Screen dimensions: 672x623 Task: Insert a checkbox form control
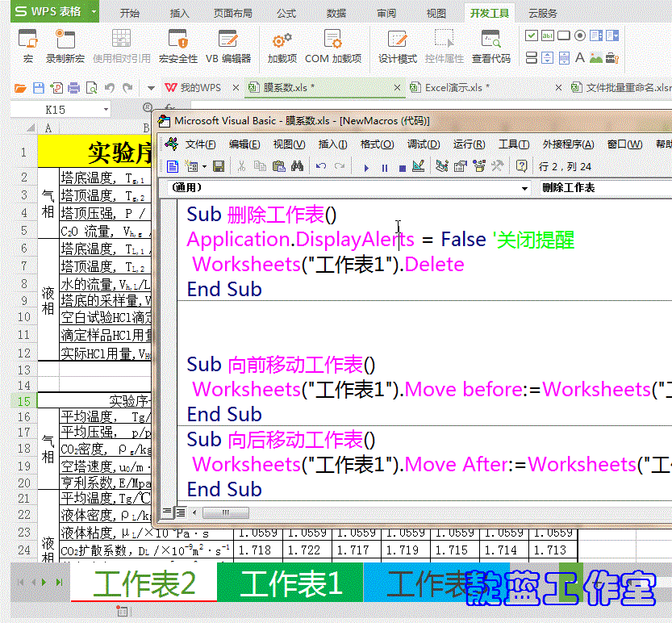(x=531, y=36)
